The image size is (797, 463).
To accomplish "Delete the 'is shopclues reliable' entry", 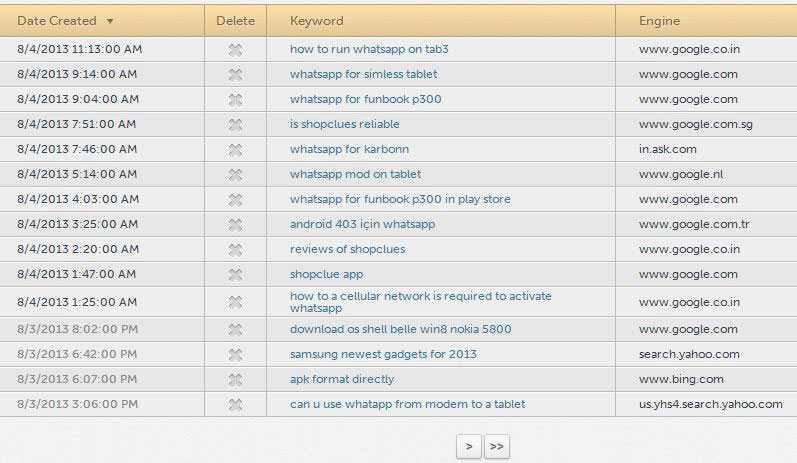I will tap(235, 125).
